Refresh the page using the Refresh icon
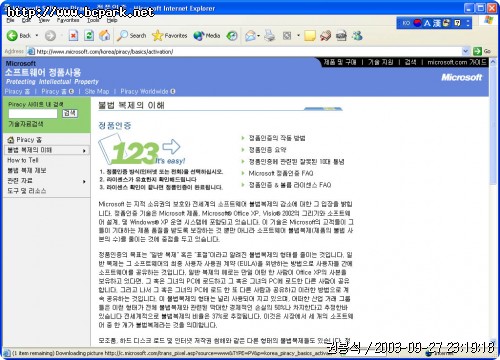This screenshot has height=360, width=500. click(89, 35)
